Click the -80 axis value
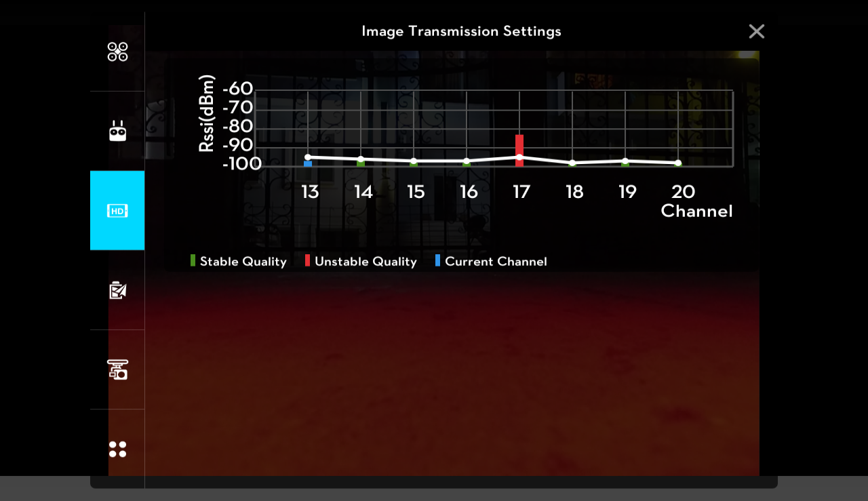 [x=237, y=126]
